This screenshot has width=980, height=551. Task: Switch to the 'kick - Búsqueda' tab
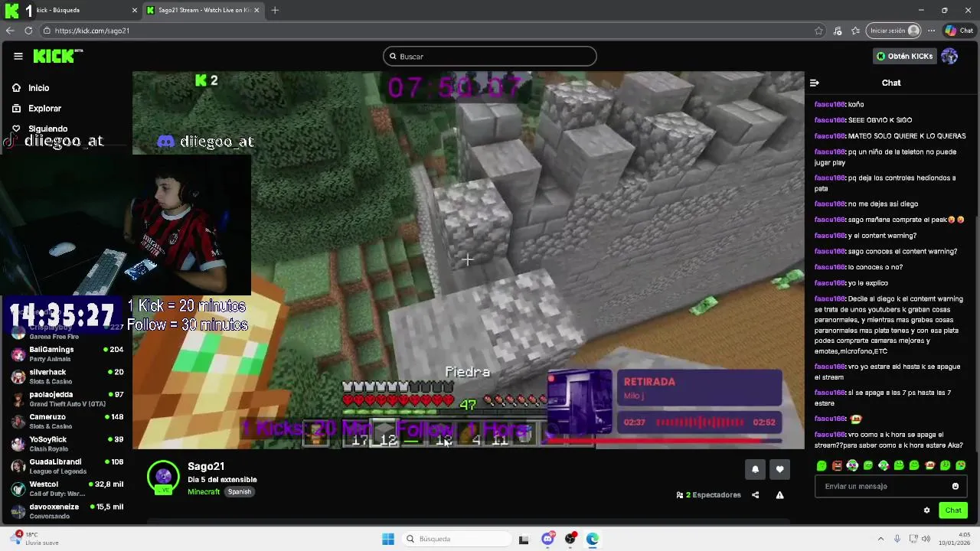tap(72, 10)
